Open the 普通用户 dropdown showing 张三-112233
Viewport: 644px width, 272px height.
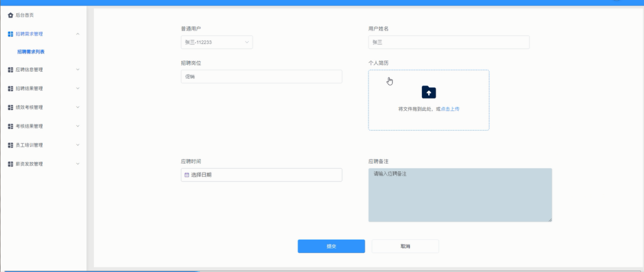coord(217,42)
